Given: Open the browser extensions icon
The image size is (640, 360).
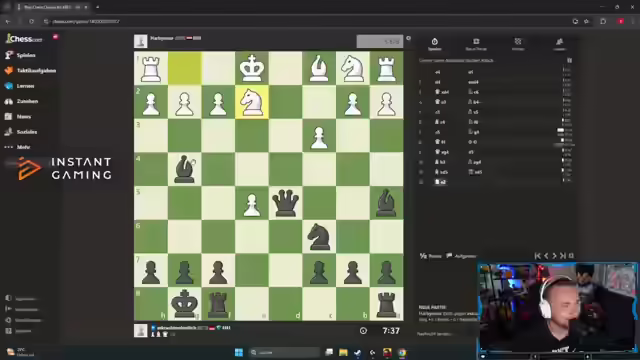Looking at the screenshot, I should [603, 21].
